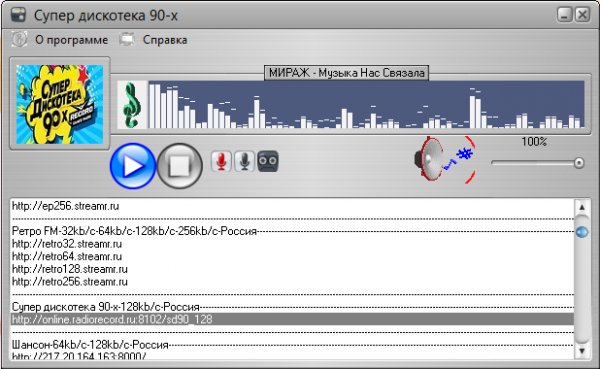Open the cassette tape recordings icon
This screenshot has height=369, width=600.
[x=267, y=161]
